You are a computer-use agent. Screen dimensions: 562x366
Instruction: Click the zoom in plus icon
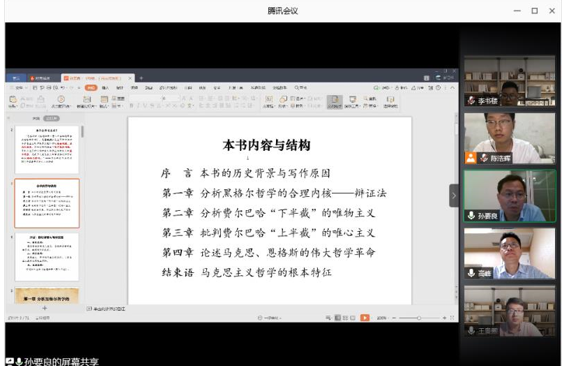tap(444, 318)
